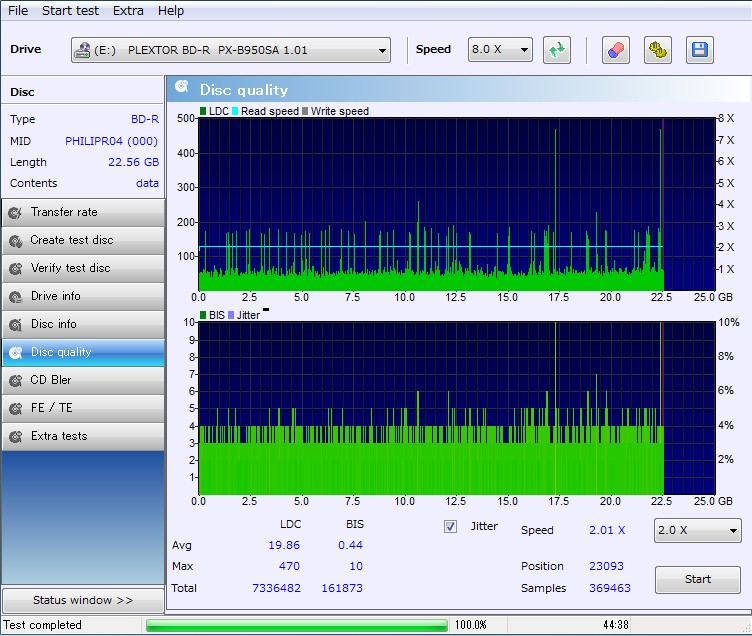752x636 pixels.
Task: Click the LDC green legend swatch
Action: pos(203,111)
